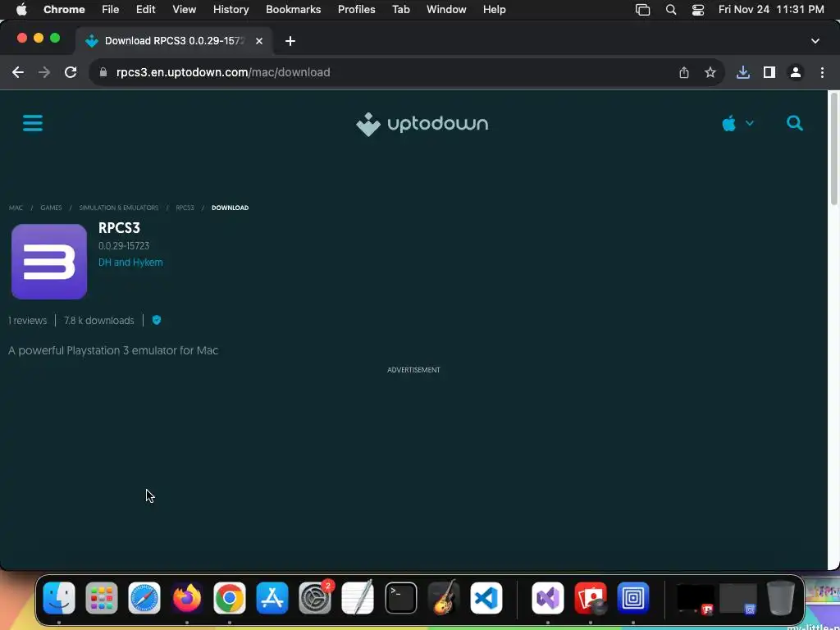
Task: Toggle Chrome side panel
Action: [769, 72]
